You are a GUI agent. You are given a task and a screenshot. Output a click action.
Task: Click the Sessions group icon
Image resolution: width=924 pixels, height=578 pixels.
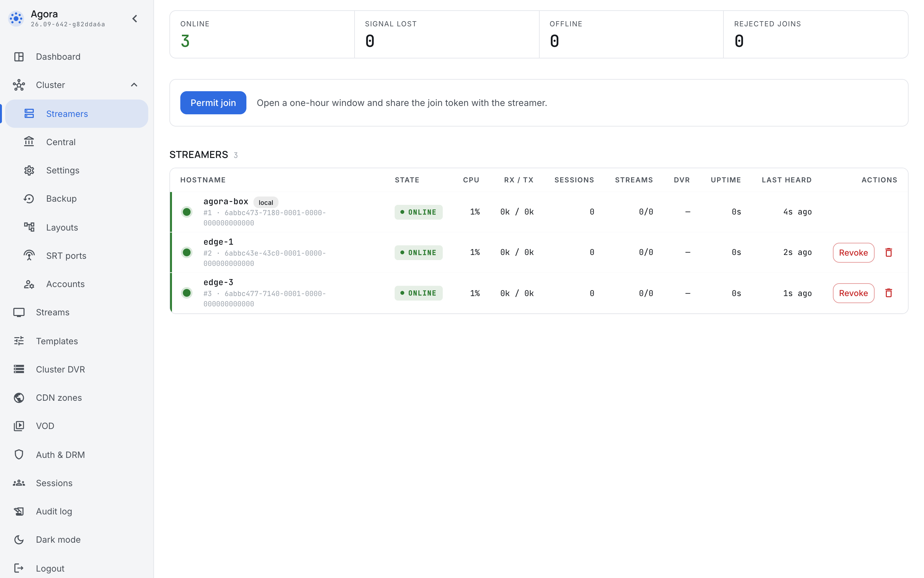19,483
